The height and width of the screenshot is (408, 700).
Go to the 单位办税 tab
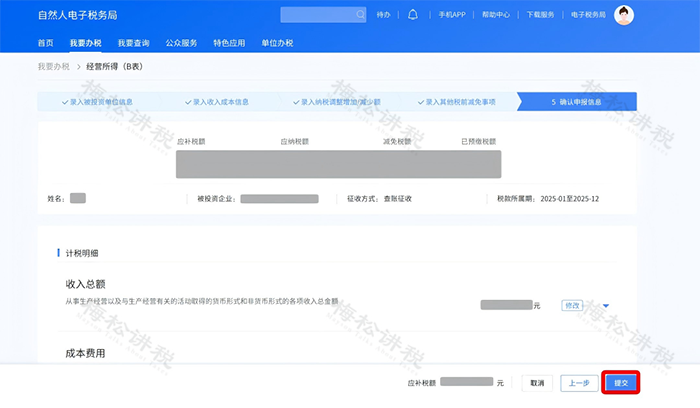coord(277,43)
